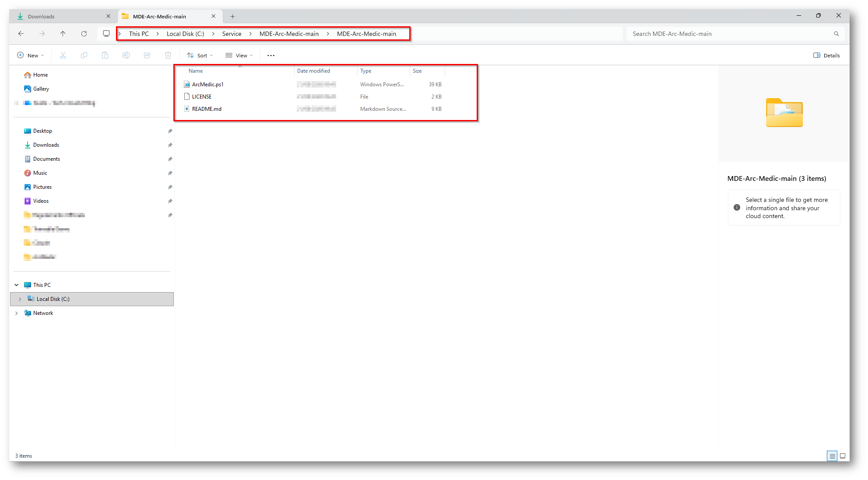Open Home in navigation pane
The height and width of the screenshot is (480, 868).
click(36, 75)
